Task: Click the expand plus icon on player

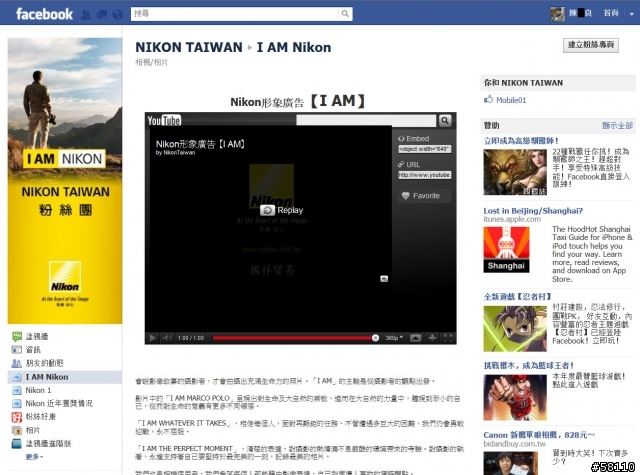Action: coord(432,337)
